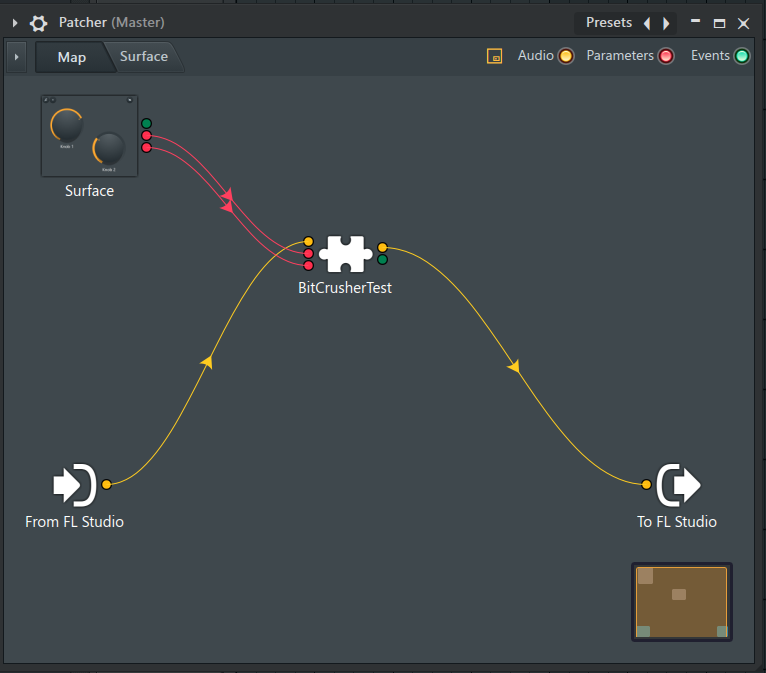766x673 pixels.
Task: Click From FL Studio yellow audio output port
Action: [x=106, y=484]
